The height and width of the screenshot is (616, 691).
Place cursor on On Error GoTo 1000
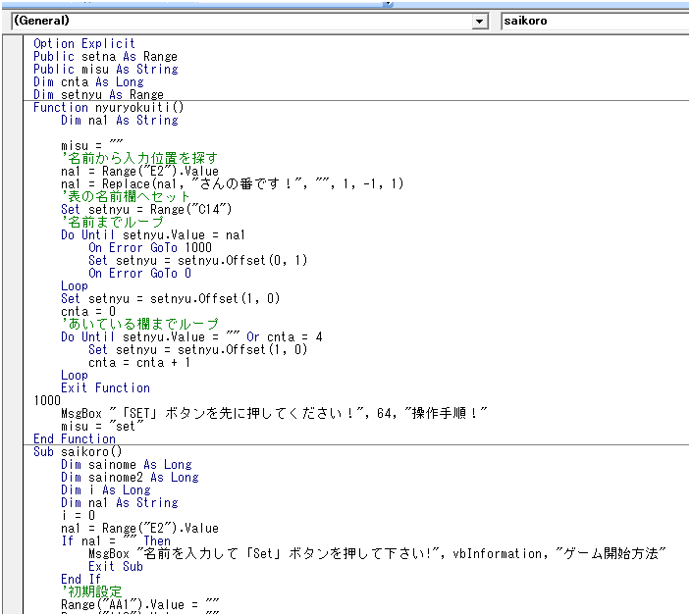point(149,248)
